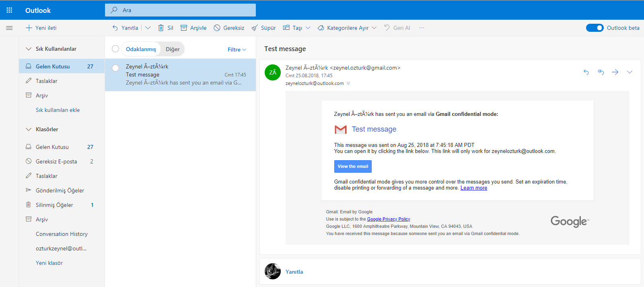Click the profile photo thumbnail beside Yanıtla
The height and width of the screenshot is (287, 644).
(273, 271)
